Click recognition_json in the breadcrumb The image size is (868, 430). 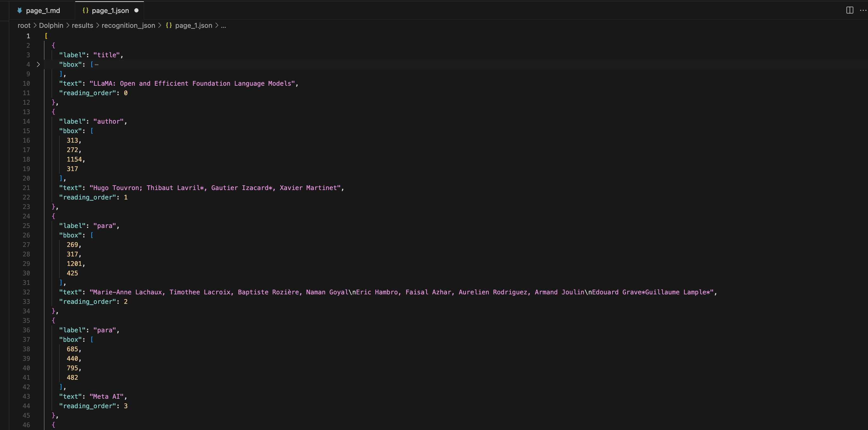click(128, 26)
